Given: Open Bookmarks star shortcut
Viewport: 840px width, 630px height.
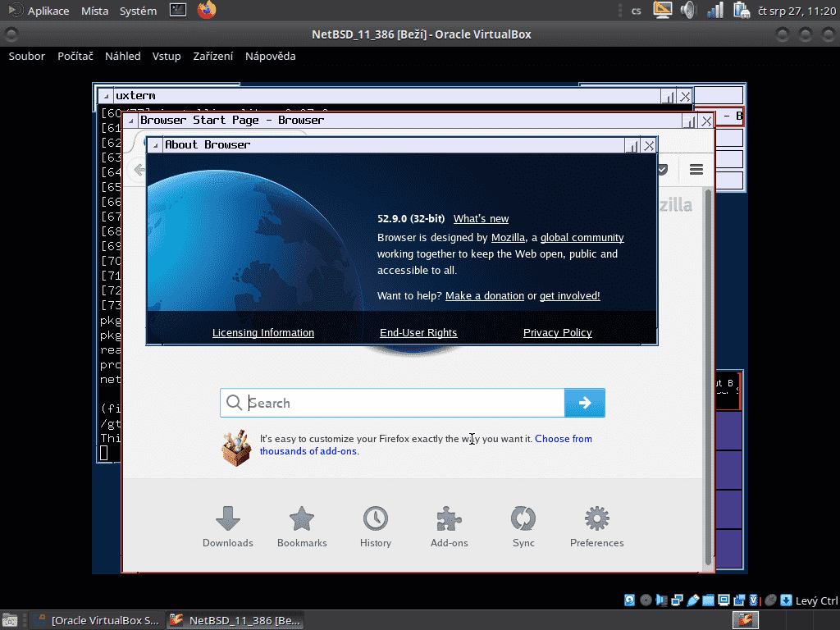Looking at the screenshot, I should (302, 527).
